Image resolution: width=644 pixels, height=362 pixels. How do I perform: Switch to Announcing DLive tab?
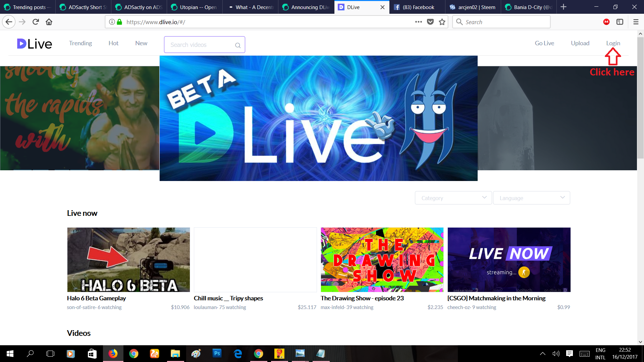tap(306, 7)
